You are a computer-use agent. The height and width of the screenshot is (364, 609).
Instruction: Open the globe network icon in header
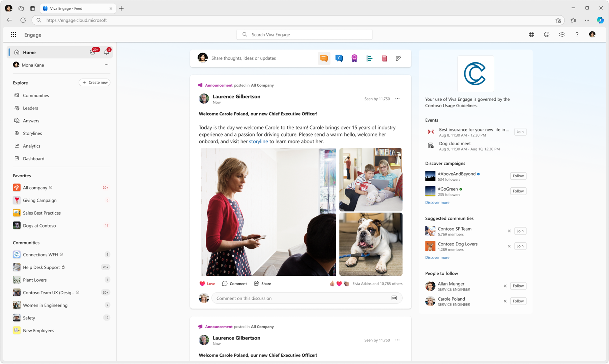click(531, 34)
